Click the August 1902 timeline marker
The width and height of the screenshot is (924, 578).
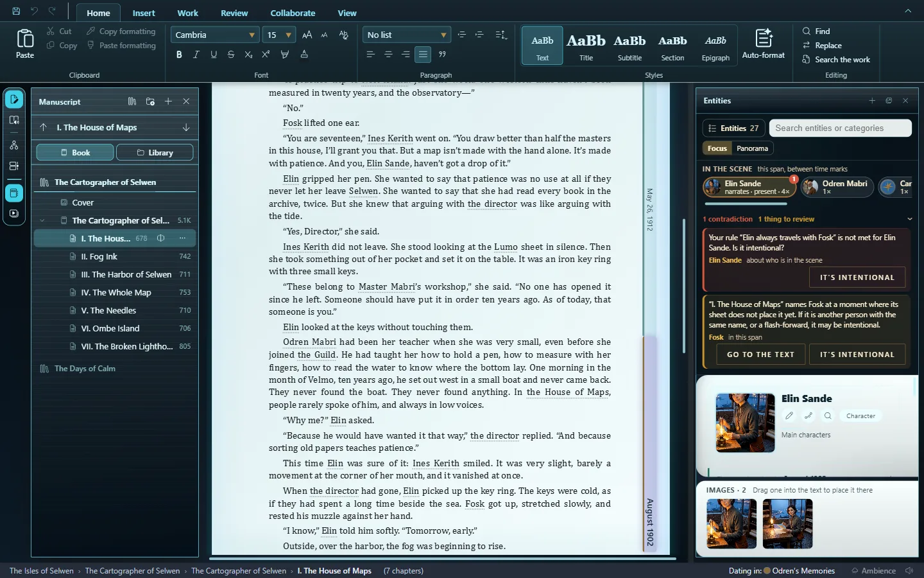point(650,521)
